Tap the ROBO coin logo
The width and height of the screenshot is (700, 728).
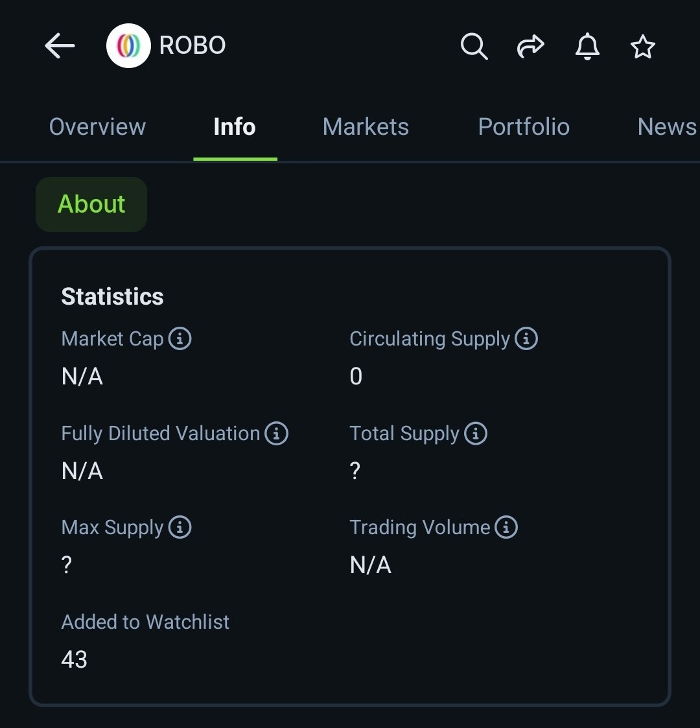(128, 45)
